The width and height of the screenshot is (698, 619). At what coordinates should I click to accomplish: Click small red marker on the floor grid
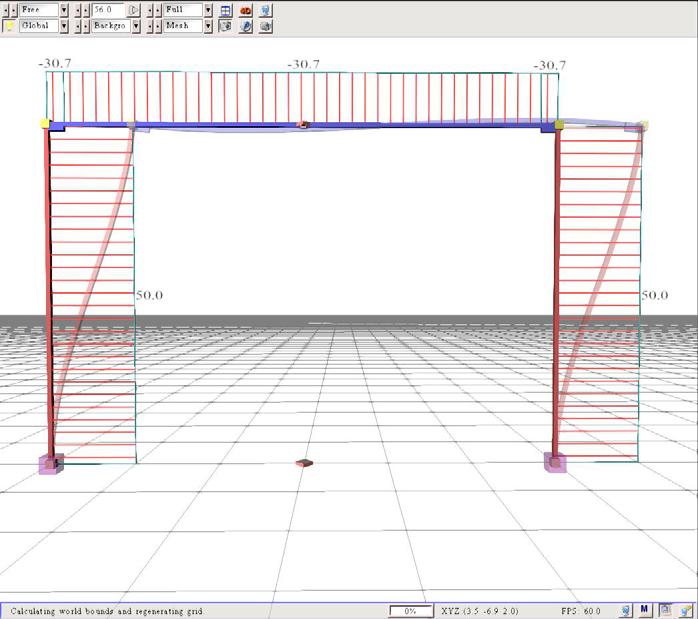[304, 463]
